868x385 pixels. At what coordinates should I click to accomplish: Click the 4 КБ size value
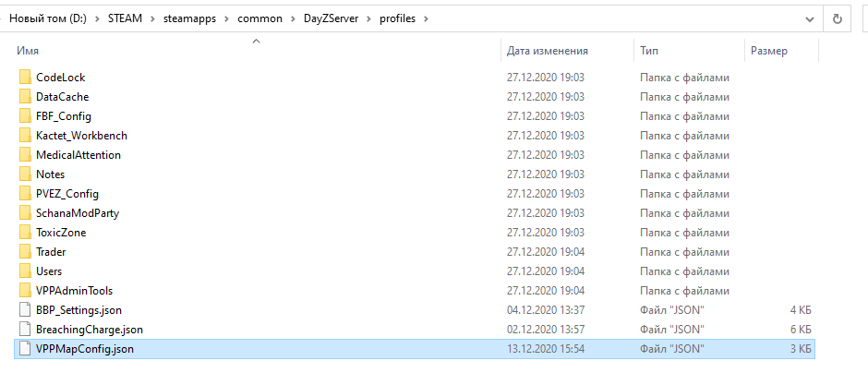[801, 310]
